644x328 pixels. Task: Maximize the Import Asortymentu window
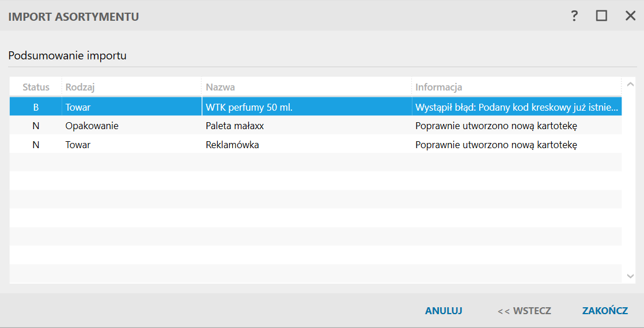pos(601,16)
